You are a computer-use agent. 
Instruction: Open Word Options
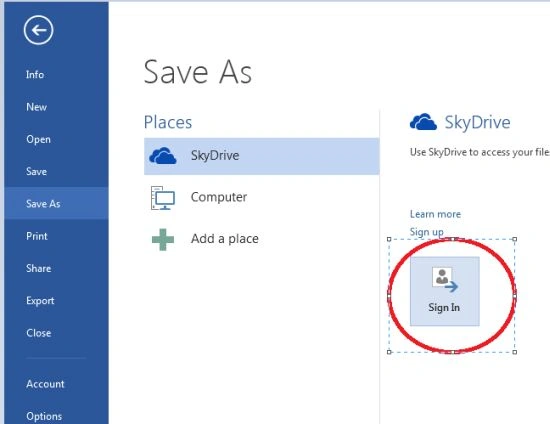44,416
